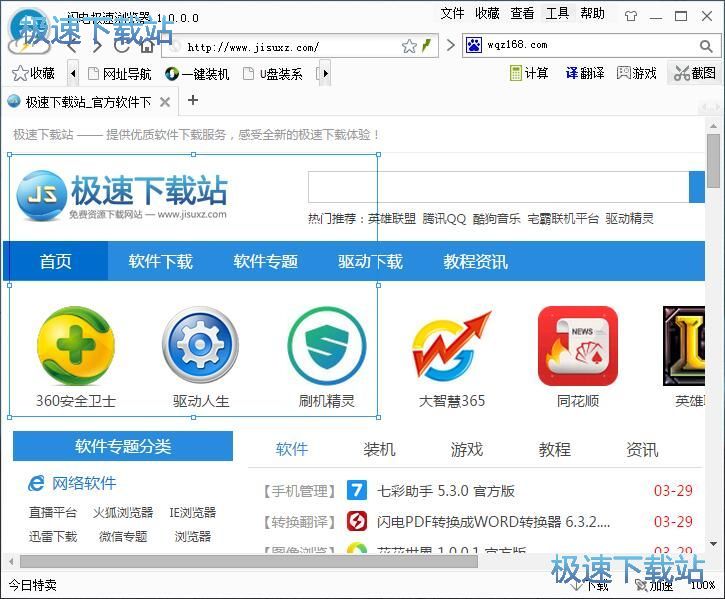
Task: Open 软件下载 navigation item
Action: (160, 261)
